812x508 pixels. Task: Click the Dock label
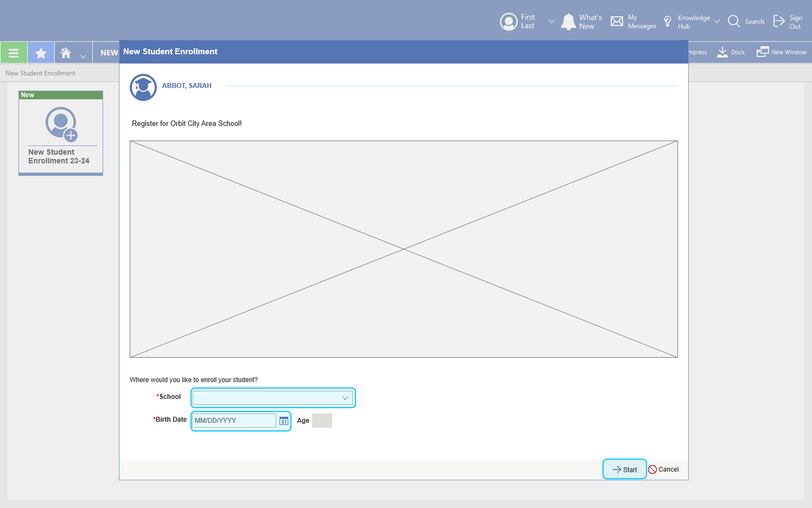point(738,52)
